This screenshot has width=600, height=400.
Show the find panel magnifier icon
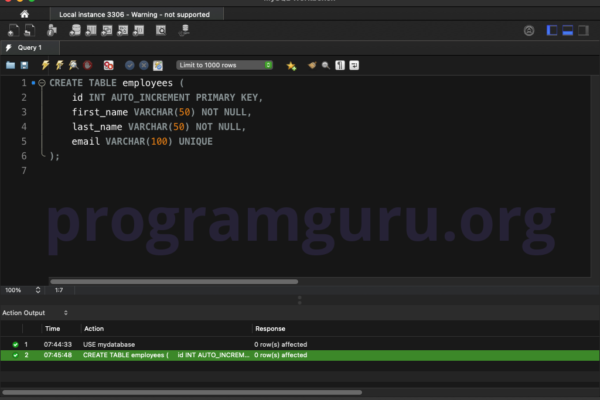[326, 65]
